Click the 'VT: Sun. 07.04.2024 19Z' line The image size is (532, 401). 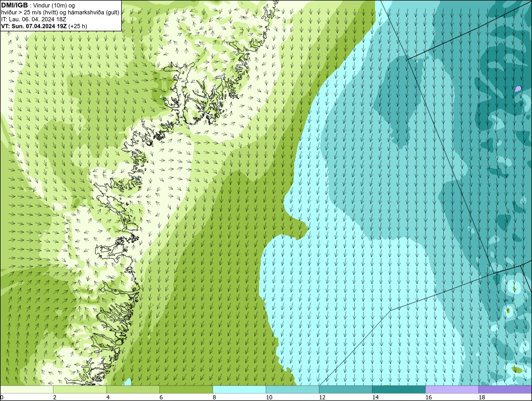[34, 26]
